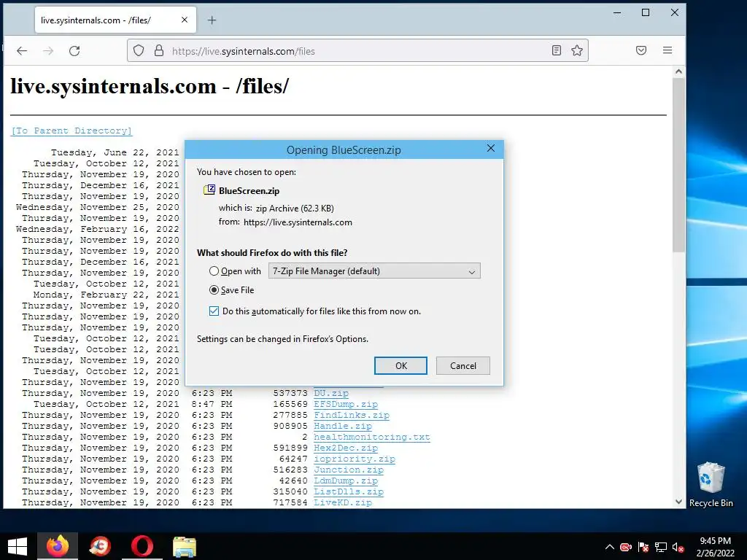This screenshot has height=560, width=747.
Task: Open the Firefox hamburger menu
Action: tap(667, 50)
